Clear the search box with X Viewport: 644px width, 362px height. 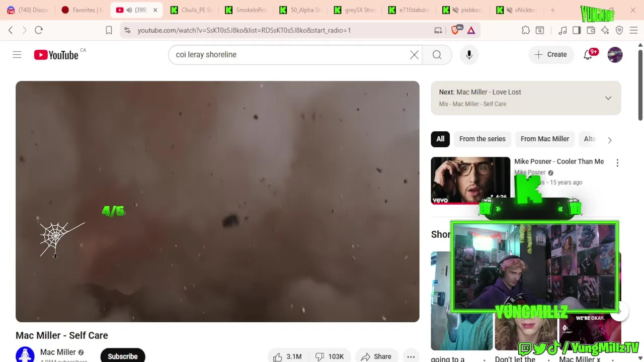(x=414, y=54)
